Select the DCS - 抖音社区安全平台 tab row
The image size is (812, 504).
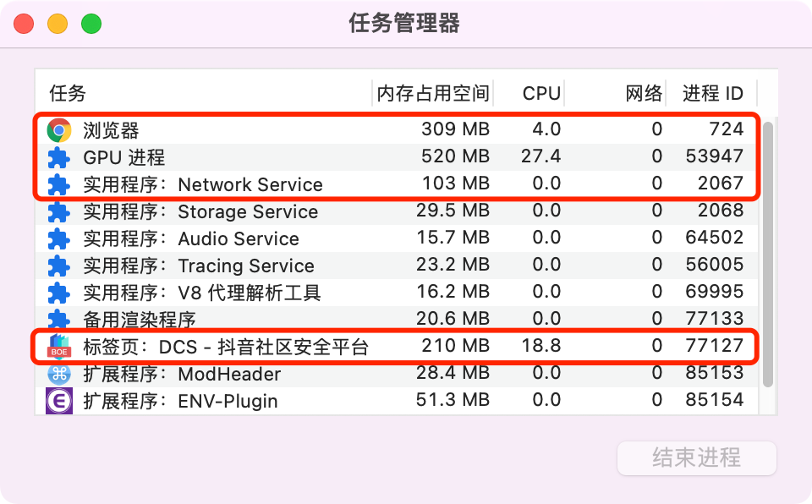(397, 347)
